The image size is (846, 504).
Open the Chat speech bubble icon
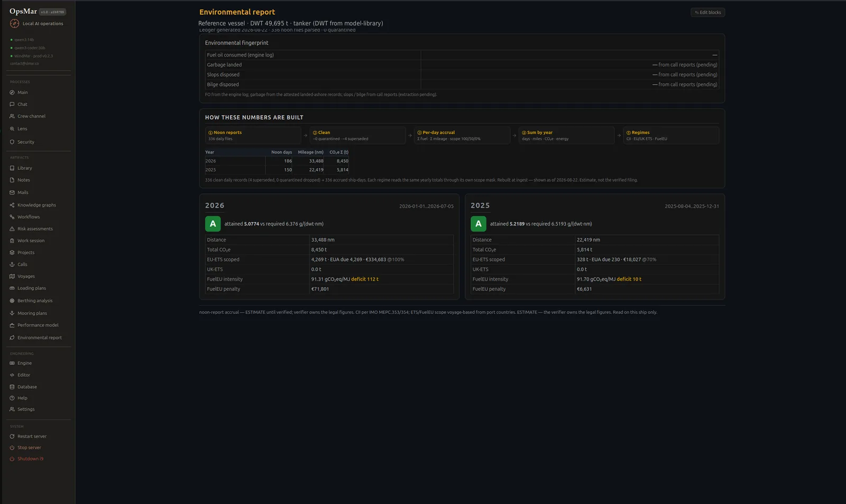[x=12, y=104]
